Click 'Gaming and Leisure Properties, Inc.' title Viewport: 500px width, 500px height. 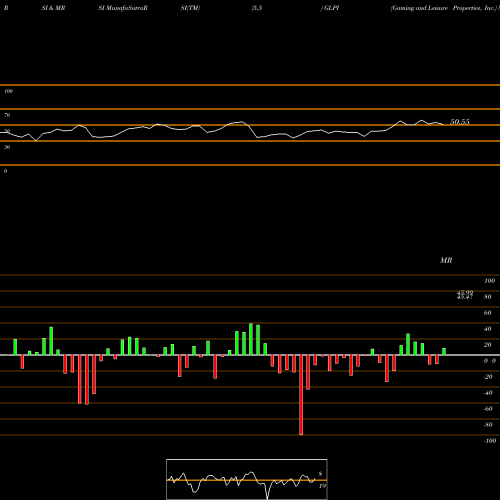pyautogui.click(x=444, y=8)
